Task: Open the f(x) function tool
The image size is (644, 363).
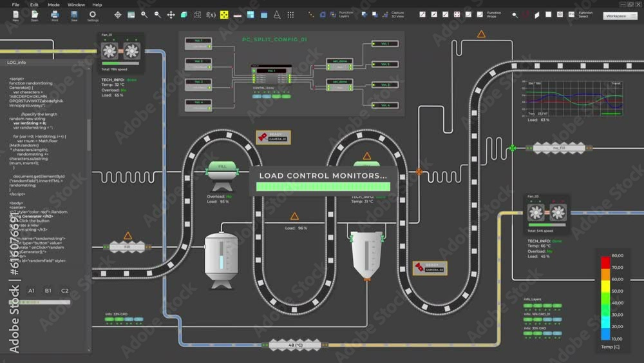Action: 211,15
